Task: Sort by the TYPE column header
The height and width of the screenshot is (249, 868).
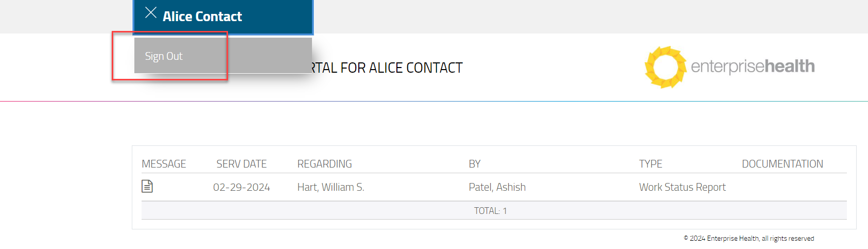Action: pos(650,164)
